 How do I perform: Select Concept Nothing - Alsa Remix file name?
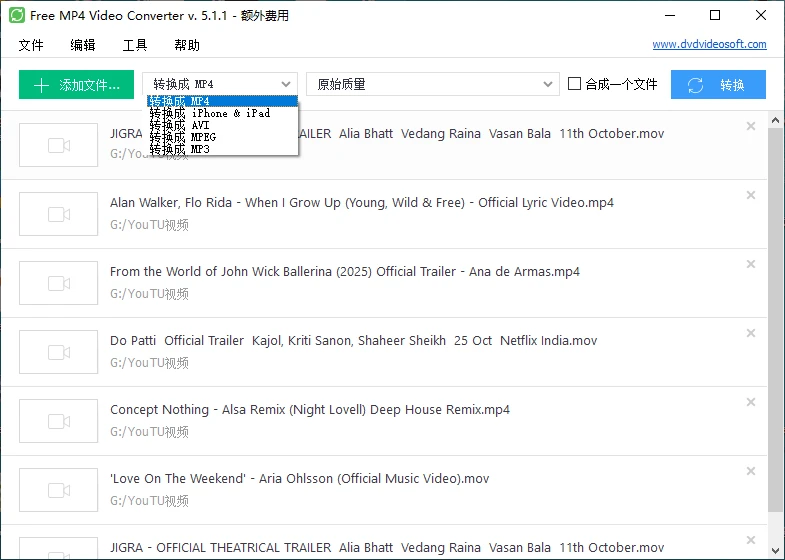[x=310, y=410]
